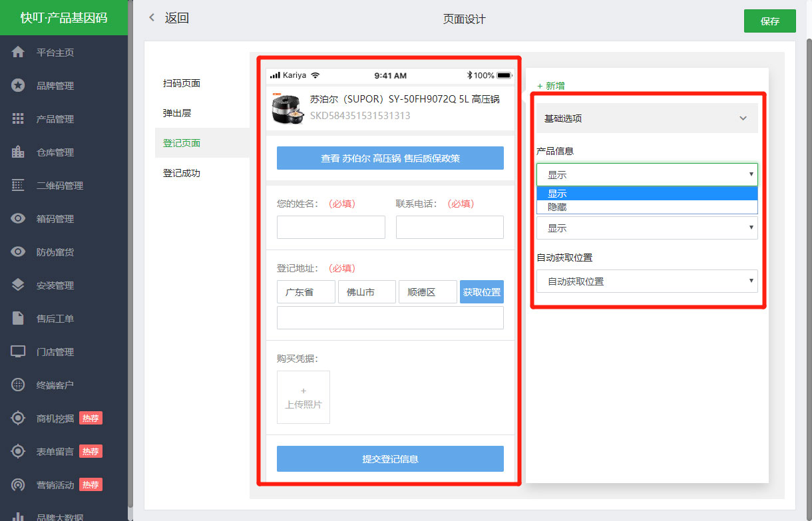812x521 pixels.
Task: Click the home icon beside 平台主页
Action: (19, 52)
